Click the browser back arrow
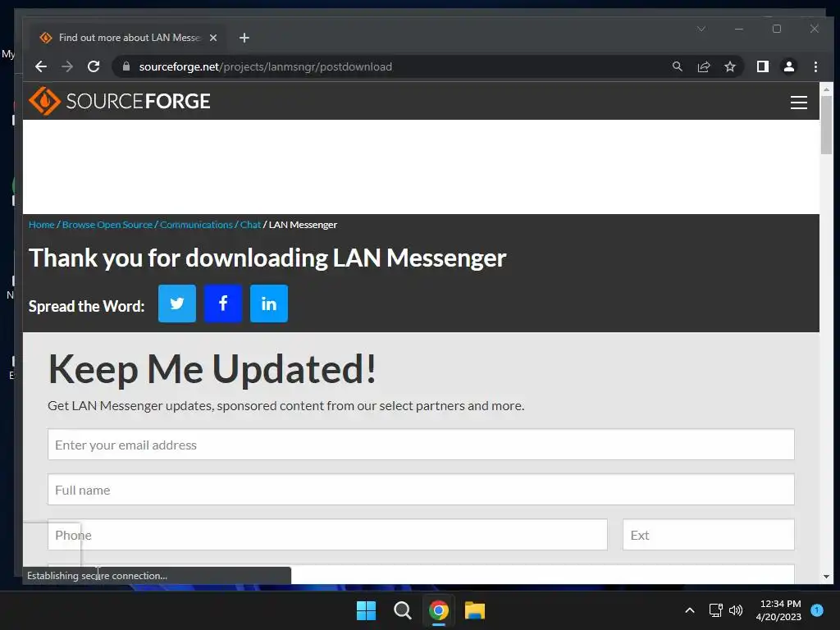The height and width of the screenshot is (630, 840). point(41,66)
